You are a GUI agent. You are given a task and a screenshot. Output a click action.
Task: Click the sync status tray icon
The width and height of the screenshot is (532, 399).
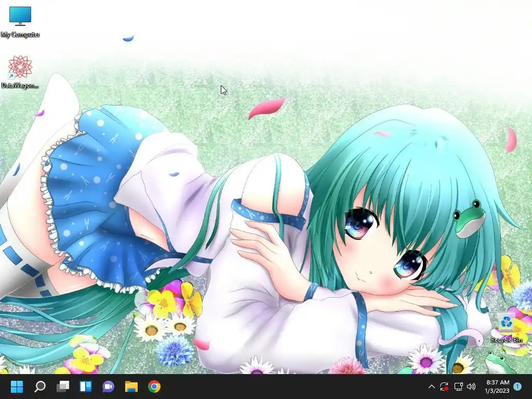444,387
